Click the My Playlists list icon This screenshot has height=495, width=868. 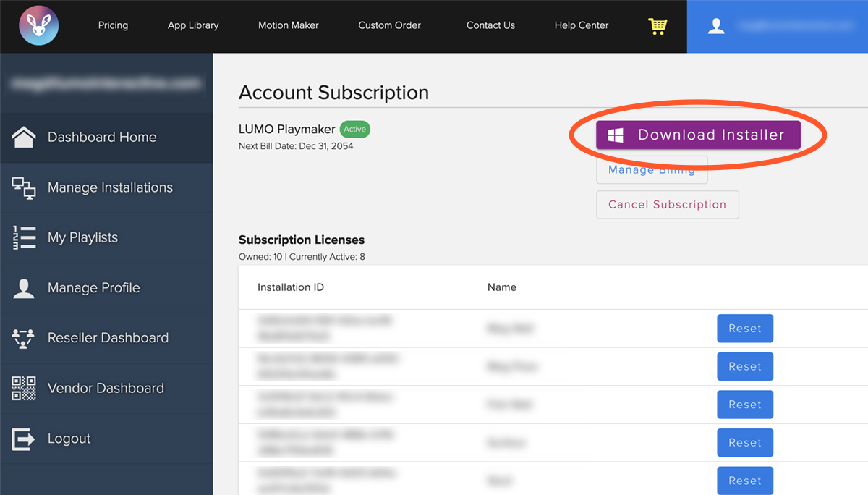pyautogui.click(x=24, y=237)
